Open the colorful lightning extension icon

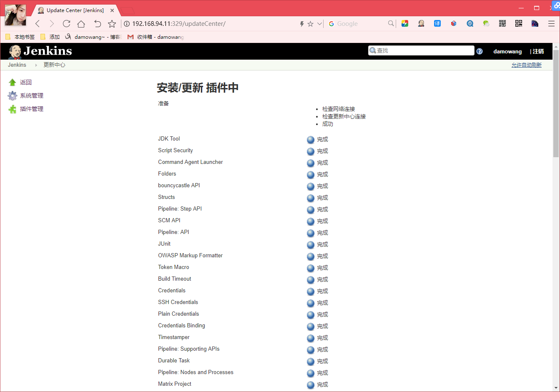(x=405, y=23)
